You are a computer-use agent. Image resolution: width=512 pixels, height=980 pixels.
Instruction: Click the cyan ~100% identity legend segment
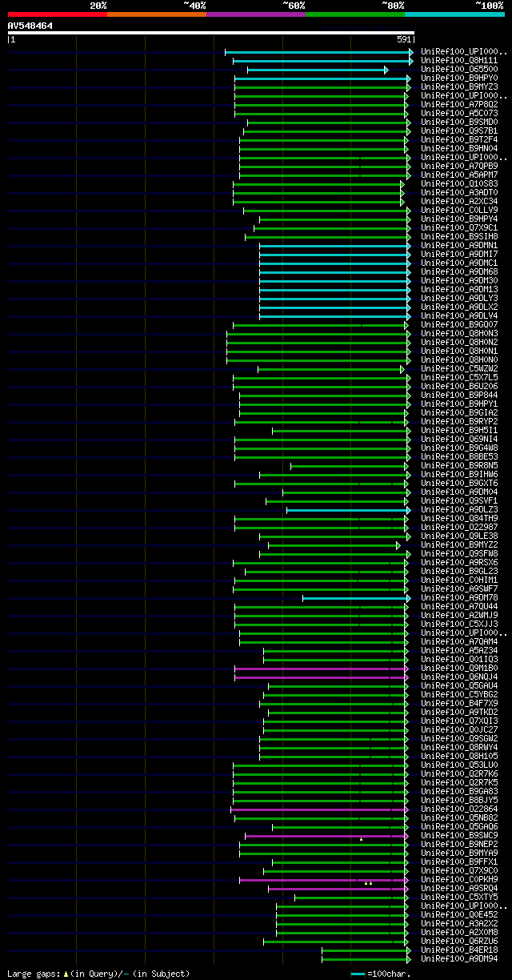(454, 14)
